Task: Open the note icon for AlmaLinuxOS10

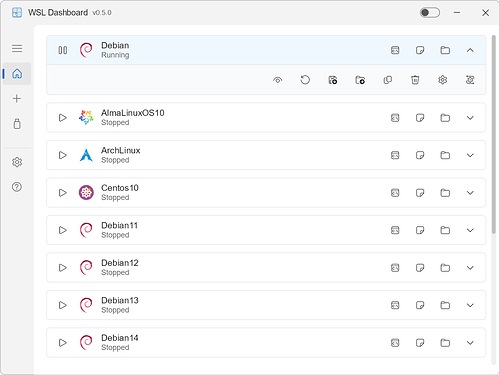Action: click(420, 118)
